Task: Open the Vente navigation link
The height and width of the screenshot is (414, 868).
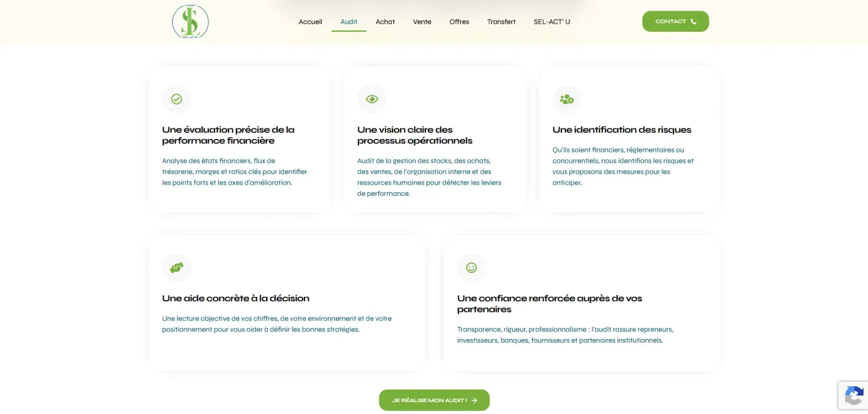Action: coord(422,22)
